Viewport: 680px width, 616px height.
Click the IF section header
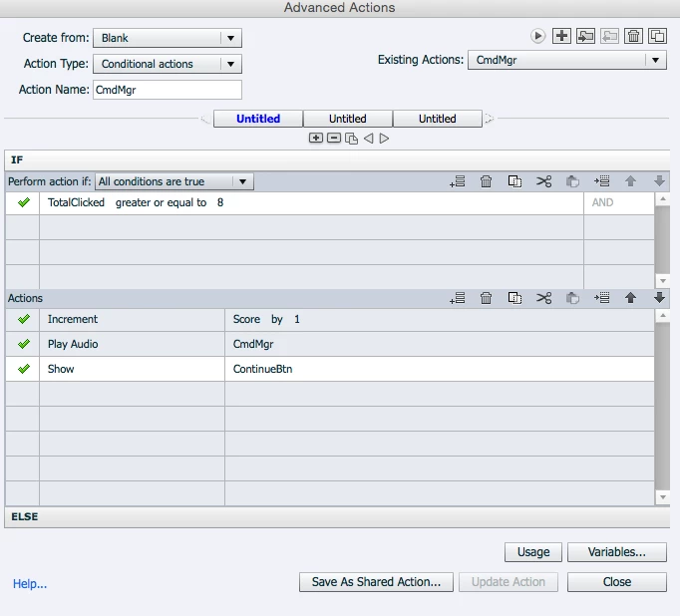click(337, 159)
